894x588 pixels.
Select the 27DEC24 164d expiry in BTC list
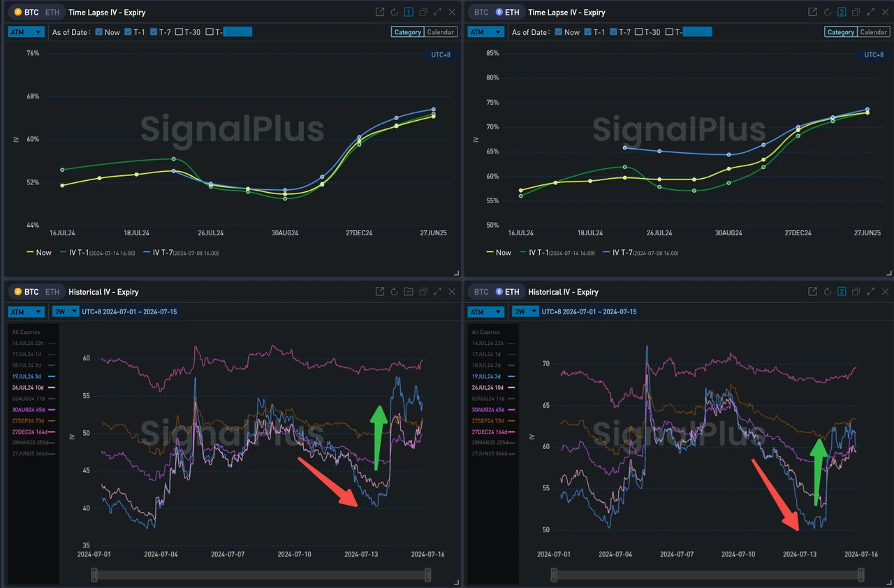(x=29, y=432)
